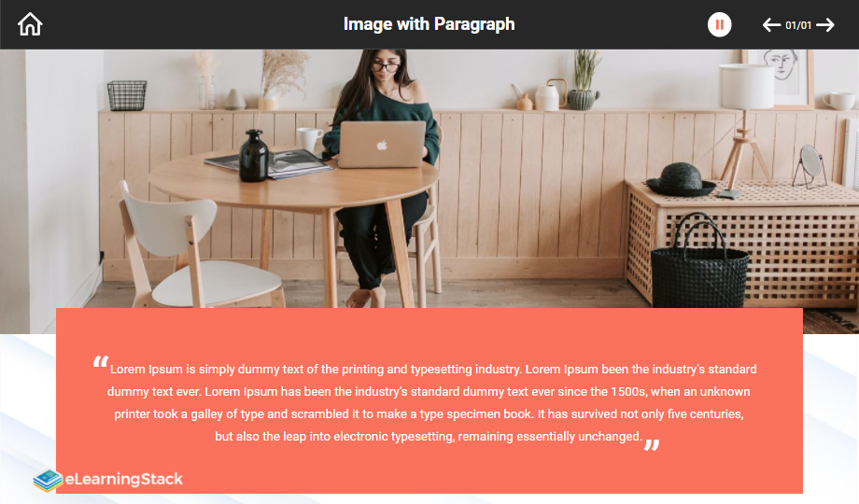
Task: Click the black woven basket bag
Action: pos(699,264)
